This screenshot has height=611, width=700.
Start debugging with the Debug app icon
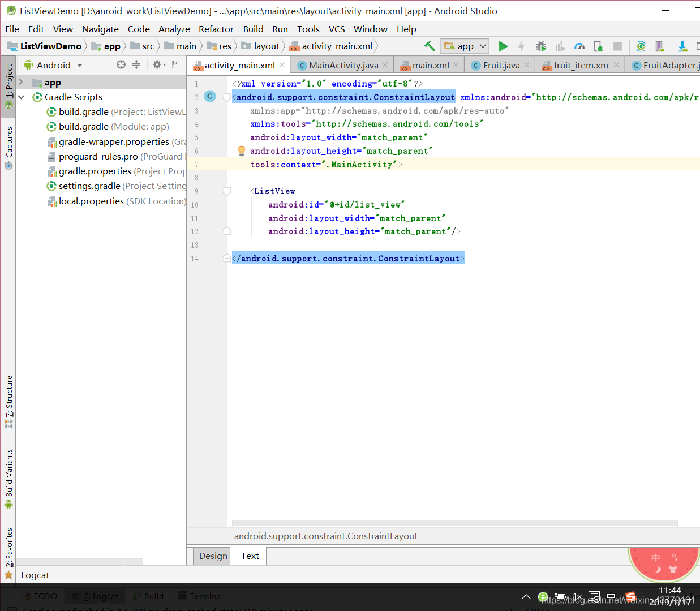click(541, 46)
